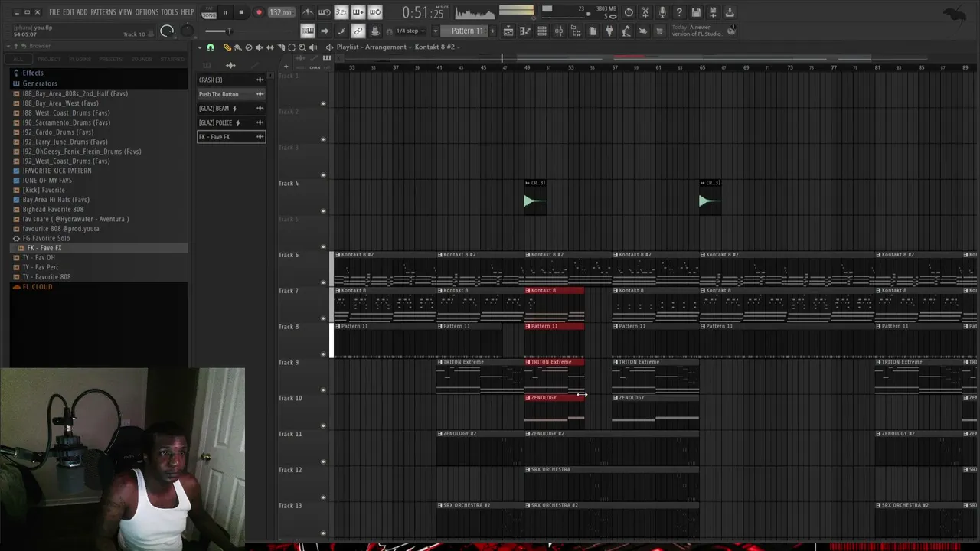Toggle loop recording

point(375,12)
